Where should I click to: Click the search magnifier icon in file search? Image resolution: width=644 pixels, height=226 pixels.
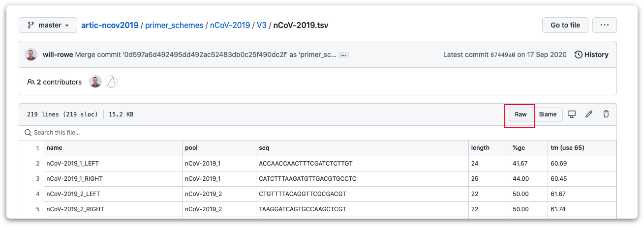[29, 133]
